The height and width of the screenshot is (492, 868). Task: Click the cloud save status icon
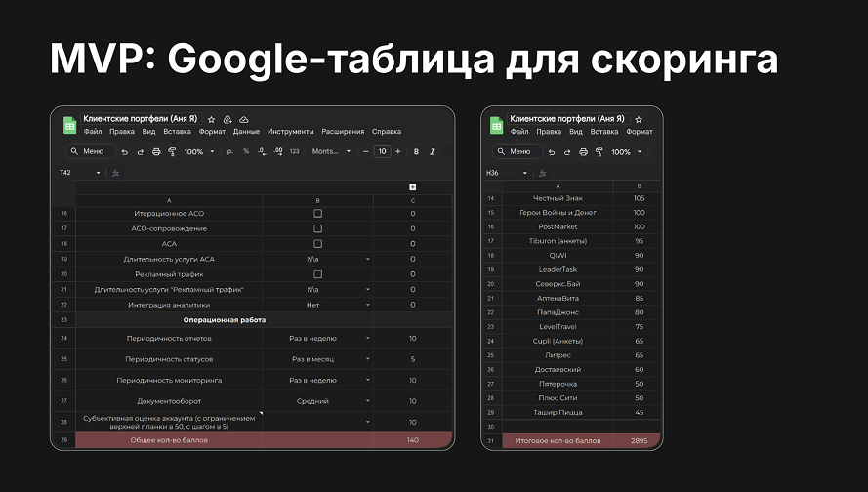(x=243, y=119)
